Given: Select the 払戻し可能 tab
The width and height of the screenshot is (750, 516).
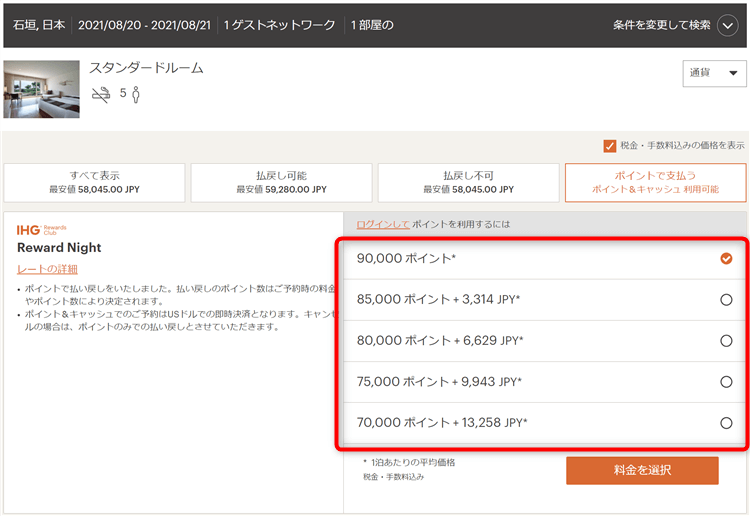Looking at the screenshot, I should (x=282, y=182).
